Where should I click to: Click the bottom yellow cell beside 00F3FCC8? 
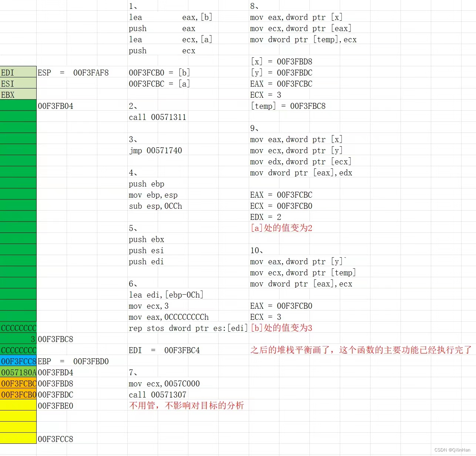pyautogui.click(x=18, y=439)
